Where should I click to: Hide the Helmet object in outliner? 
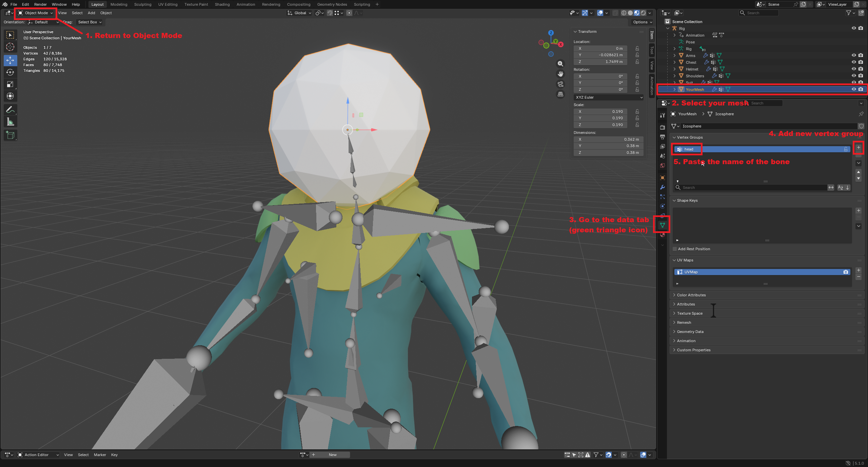pyautogui.click(x=853, y=69)
